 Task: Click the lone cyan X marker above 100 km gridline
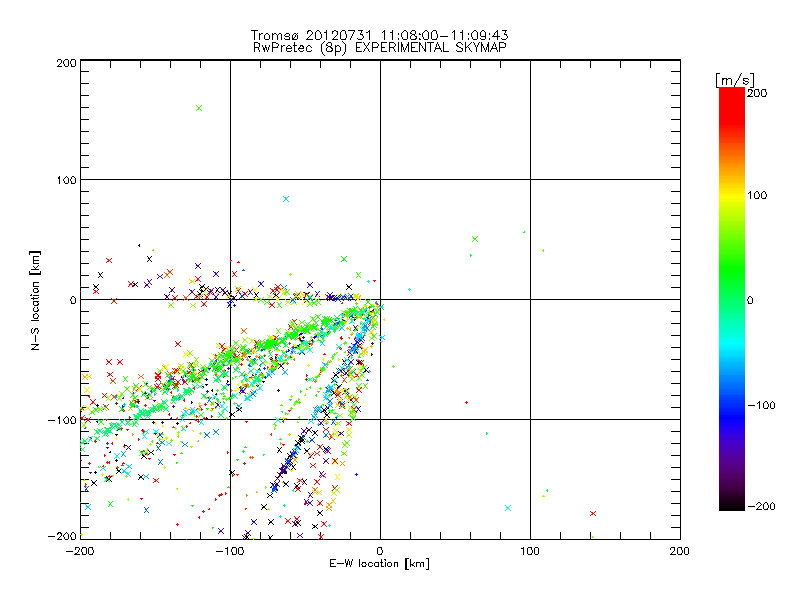point(286,199)
